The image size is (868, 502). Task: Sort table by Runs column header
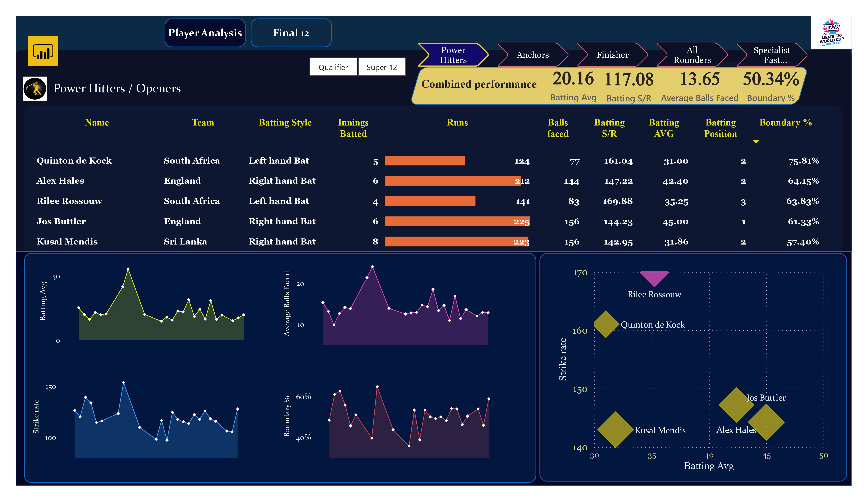457,123
